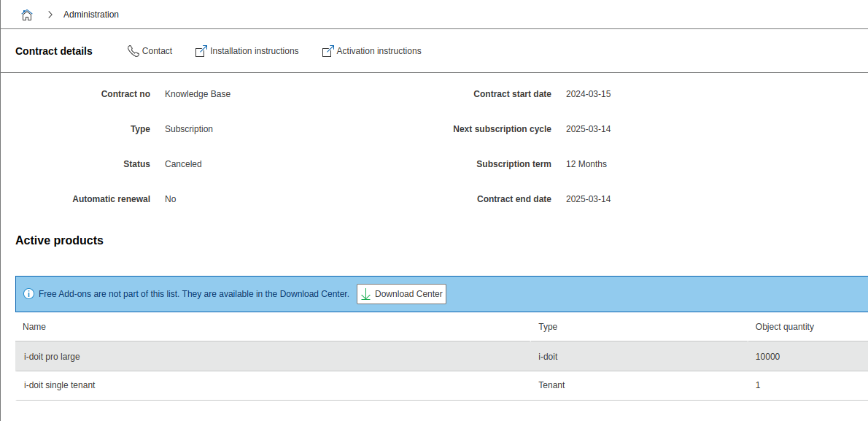868x421 pixels.
Task: Click the Free Add-ons notice text
Action: [194, 293]
